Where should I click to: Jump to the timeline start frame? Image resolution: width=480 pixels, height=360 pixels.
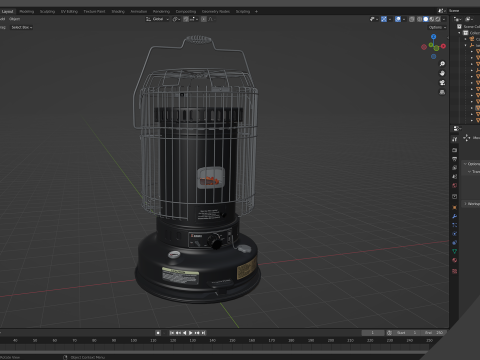172,333
